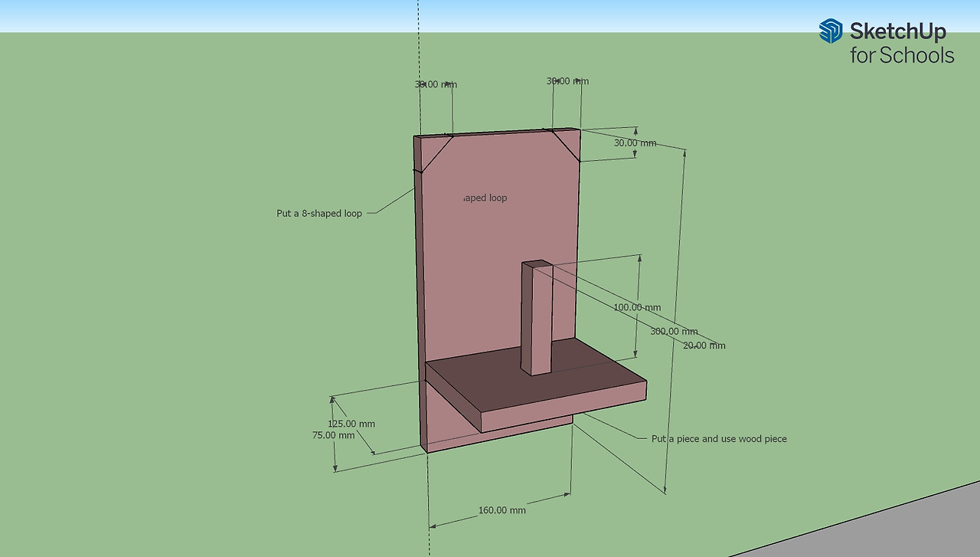This screenshot has width=980, height=557.
Task: Click the 125.00 mm dimension text
Action: (351, 423)
